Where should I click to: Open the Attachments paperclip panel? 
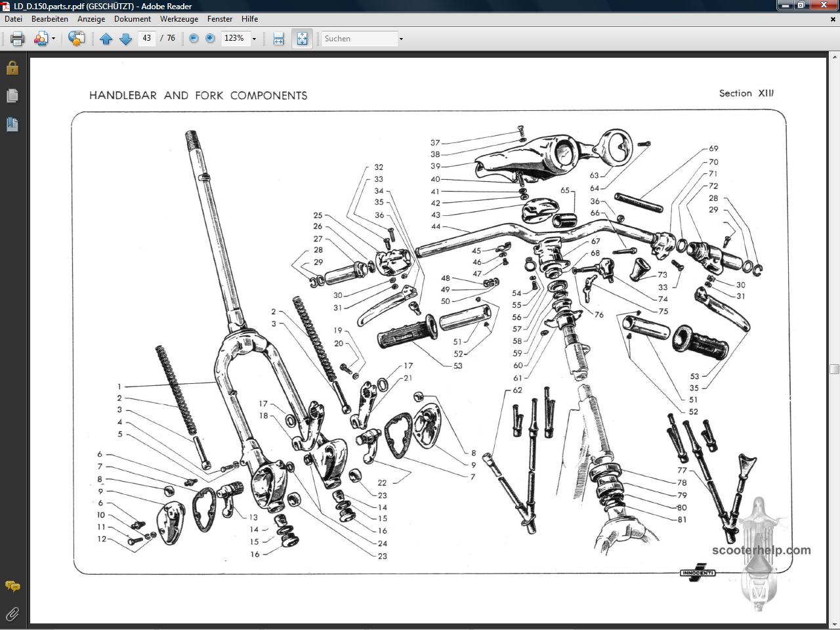[12, 614]
